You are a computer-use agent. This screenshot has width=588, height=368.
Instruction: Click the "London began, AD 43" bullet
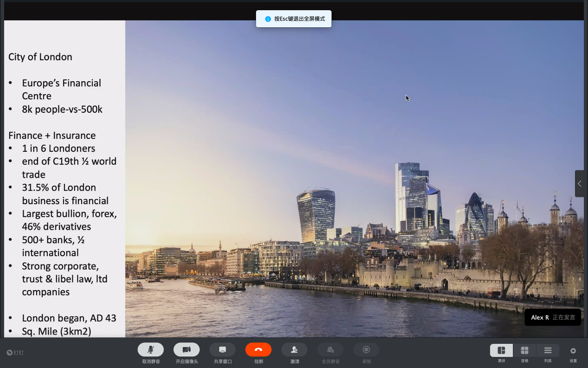pos(69,318)
